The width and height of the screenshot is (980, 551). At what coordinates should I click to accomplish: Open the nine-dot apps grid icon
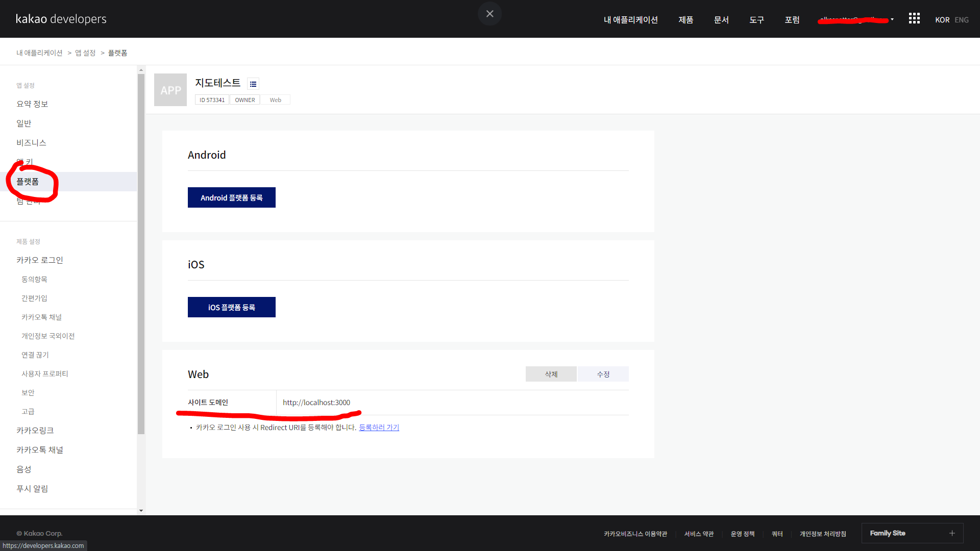pyautogui.click(x=914, y=19)
